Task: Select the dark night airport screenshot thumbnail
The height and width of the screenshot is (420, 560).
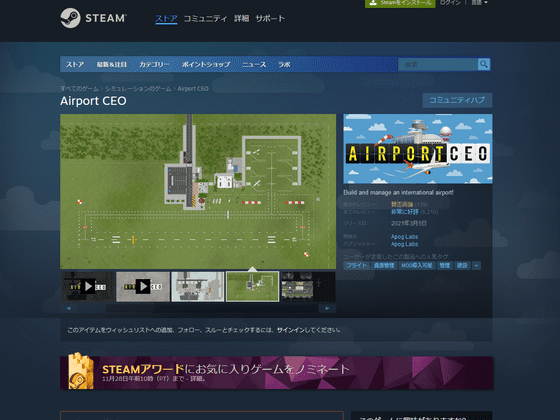Action: (308, 286)
